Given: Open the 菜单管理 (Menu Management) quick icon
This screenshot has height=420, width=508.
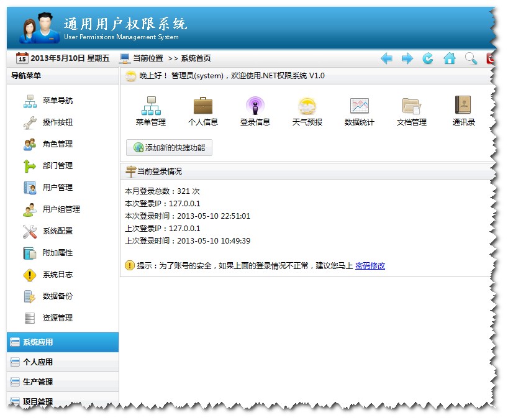Looking at the screenshot, I should (151, 111).
